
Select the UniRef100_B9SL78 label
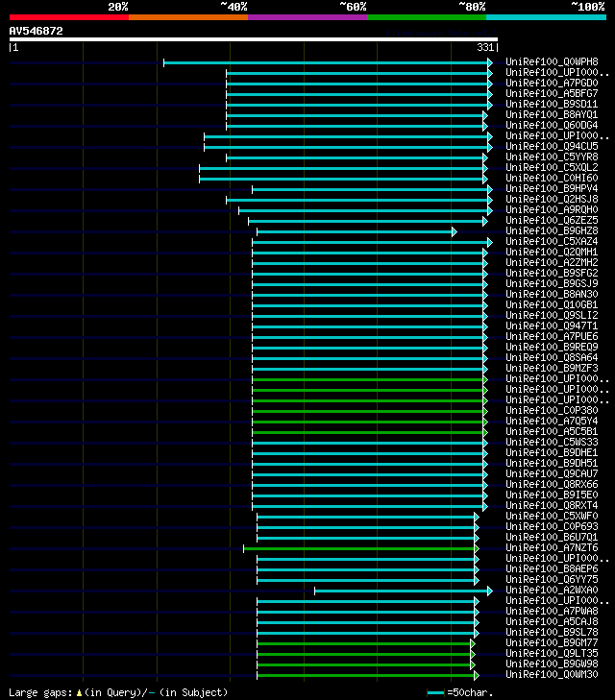(x=552, y=632)
